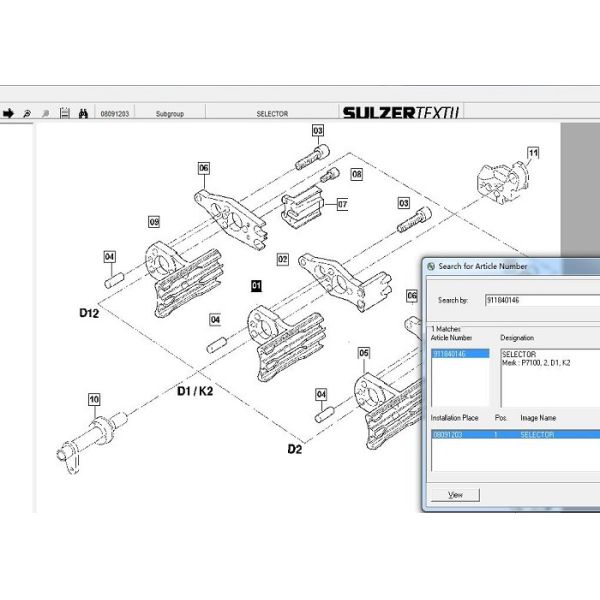The image size is (600, 600).
Task: Click part callout 11 in diagram
Action: coord(533,152)
